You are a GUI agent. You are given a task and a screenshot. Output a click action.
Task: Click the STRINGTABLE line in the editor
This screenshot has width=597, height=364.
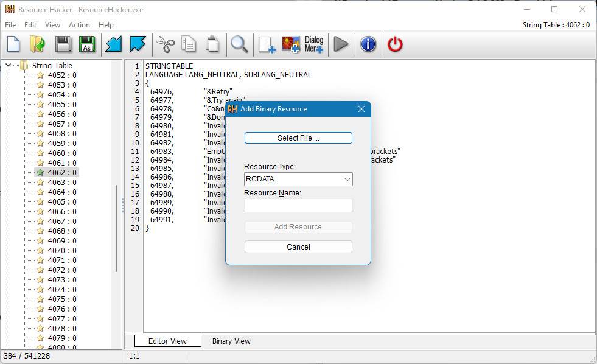tap(169, 66)
